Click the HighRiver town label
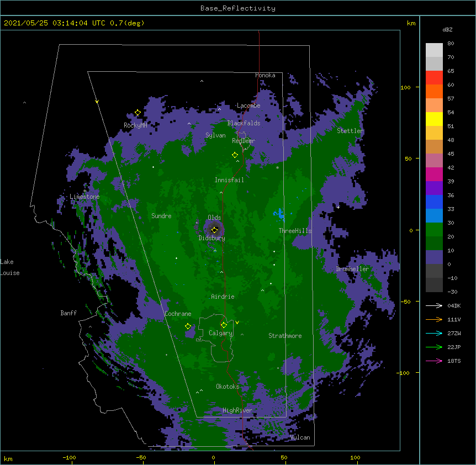 point(237,410)
